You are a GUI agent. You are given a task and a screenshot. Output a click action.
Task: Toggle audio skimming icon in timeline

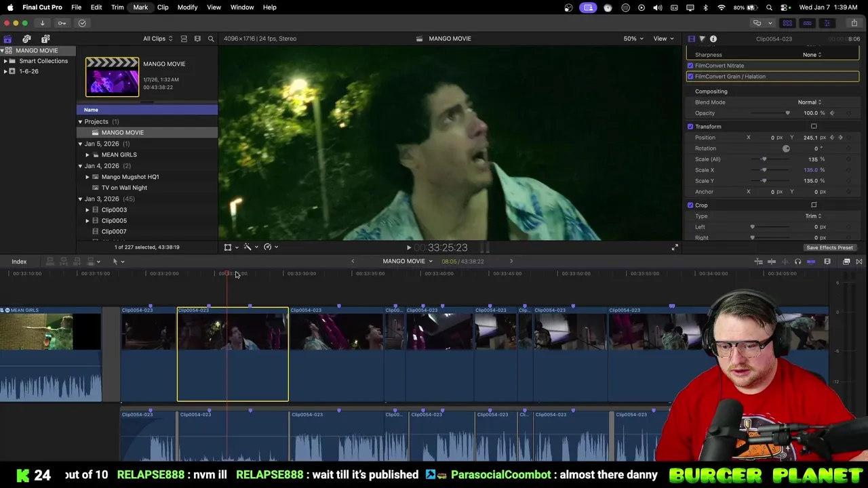(x=785, y=262)
